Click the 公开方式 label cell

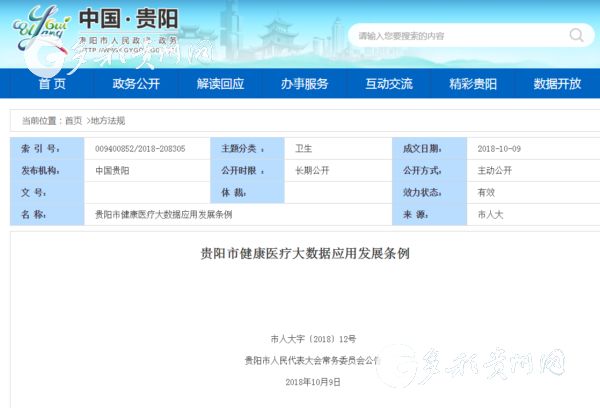pyautogui.click(x=430, y=170)
